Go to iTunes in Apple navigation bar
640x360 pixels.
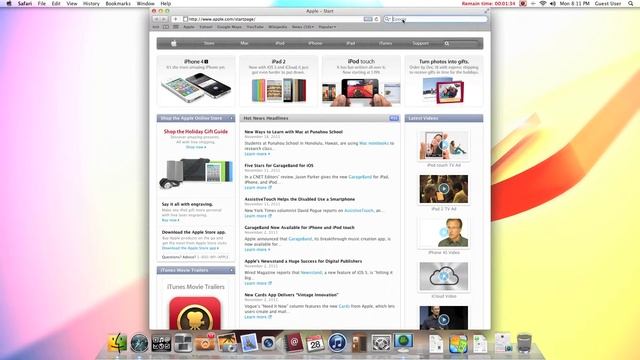coord(385,43)
